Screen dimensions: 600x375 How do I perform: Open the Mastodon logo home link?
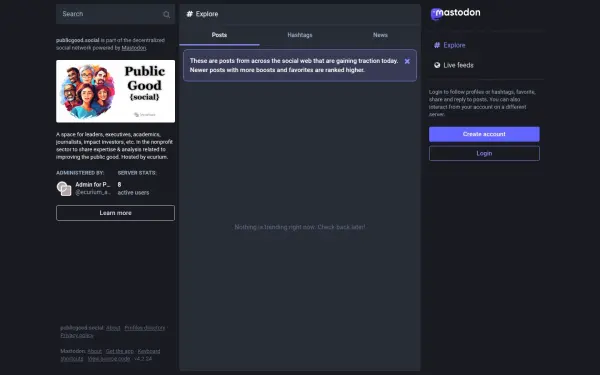455,14
